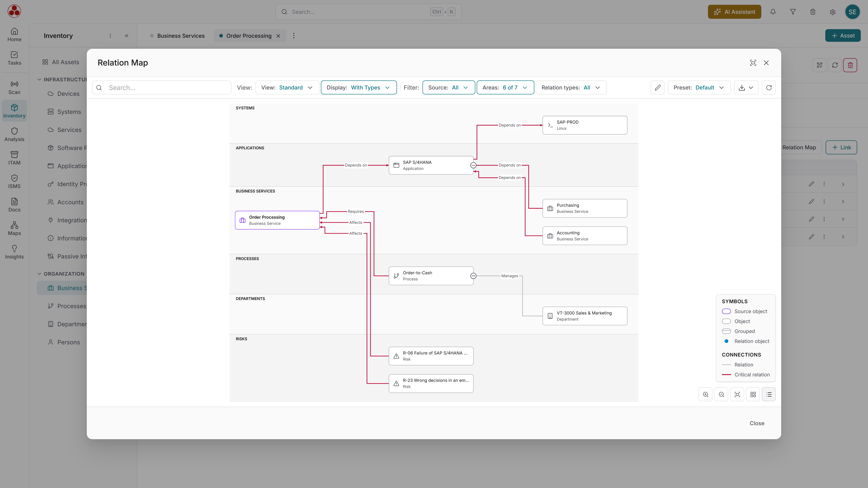Screen dimensions: 868x488
Task: Select the Order Processing tab
Action: pyautogui.click(x=249, y=36)
